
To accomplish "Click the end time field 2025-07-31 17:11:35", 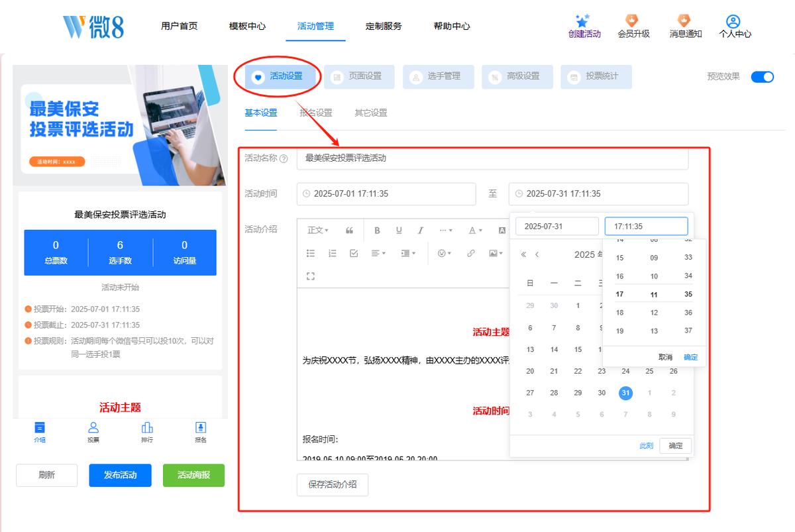I will pos(599,194).
